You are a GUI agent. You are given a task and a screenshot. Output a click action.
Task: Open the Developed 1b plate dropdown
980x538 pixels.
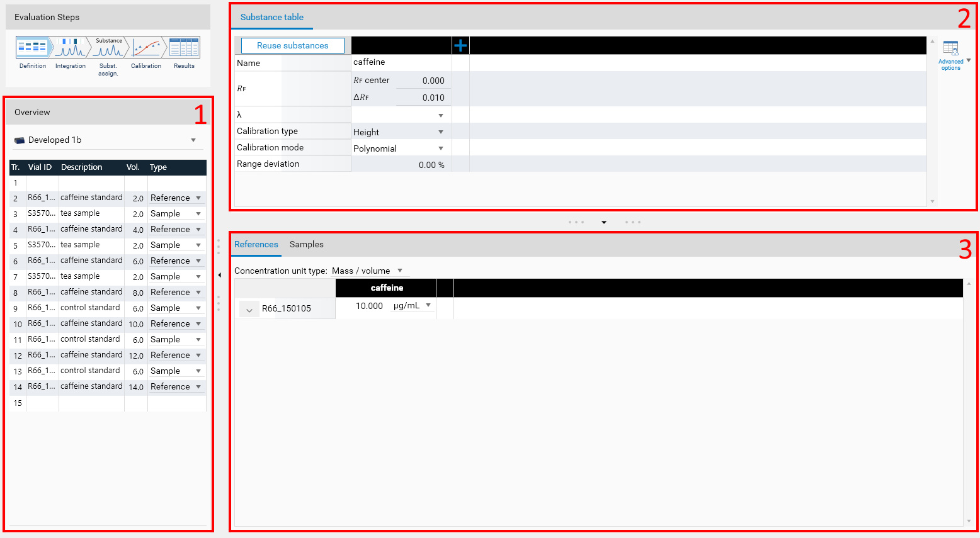coord(193,140)
